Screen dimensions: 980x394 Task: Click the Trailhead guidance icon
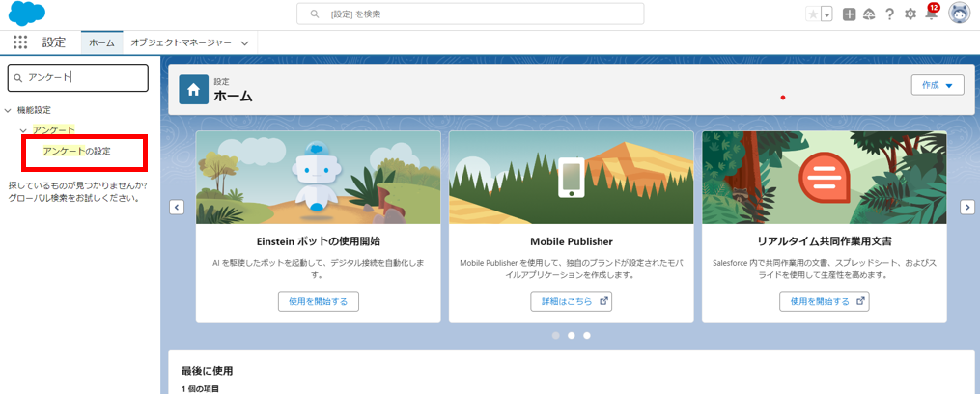tap(869, 14)
